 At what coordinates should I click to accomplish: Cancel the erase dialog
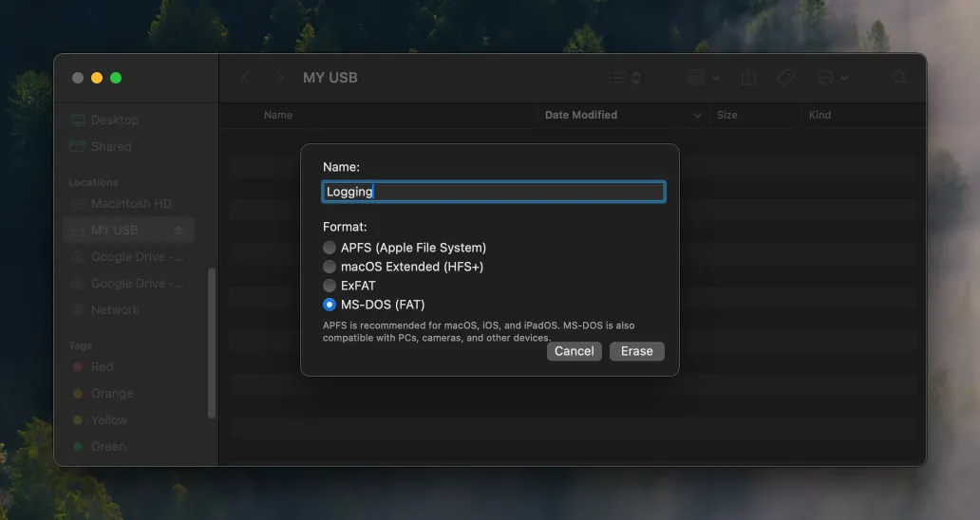click(x=574, y=351)
